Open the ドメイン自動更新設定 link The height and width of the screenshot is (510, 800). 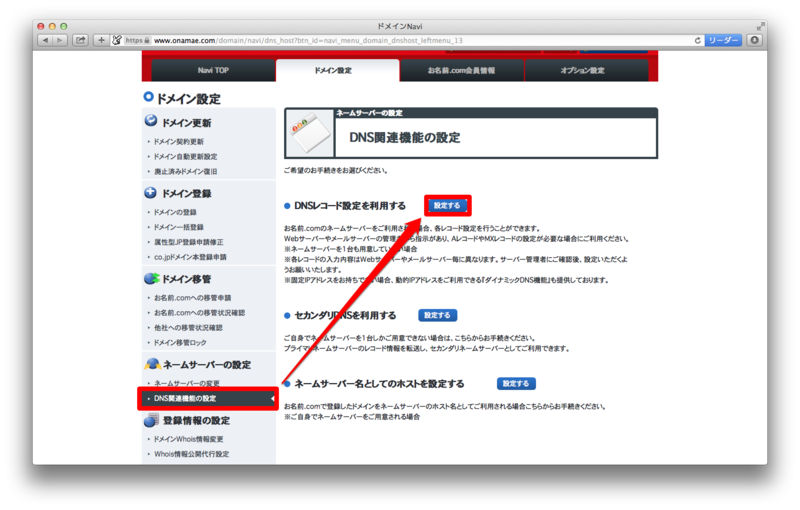click(x=186, y=157)
